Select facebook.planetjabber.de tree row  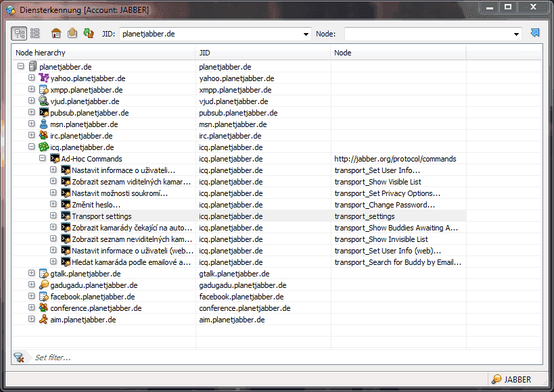(x=93, y=297)
